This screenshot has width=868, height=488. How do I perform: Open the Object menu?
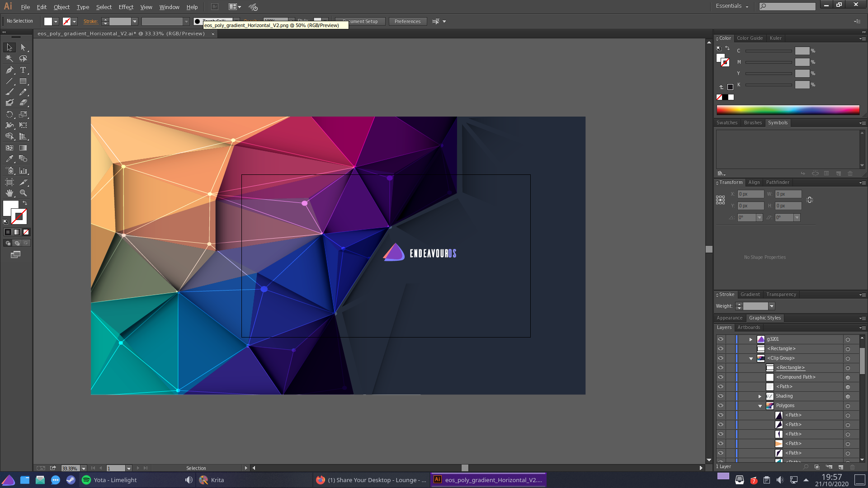click(x=61, y=7)
